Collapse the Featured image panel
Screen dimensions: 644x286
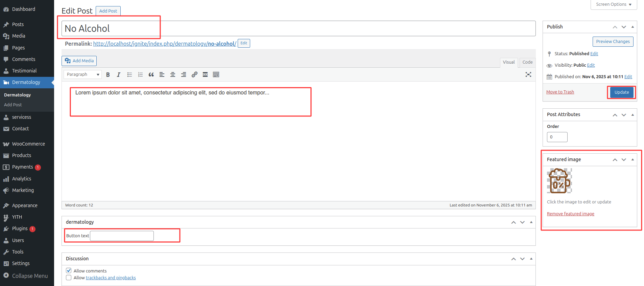(633, 159)
